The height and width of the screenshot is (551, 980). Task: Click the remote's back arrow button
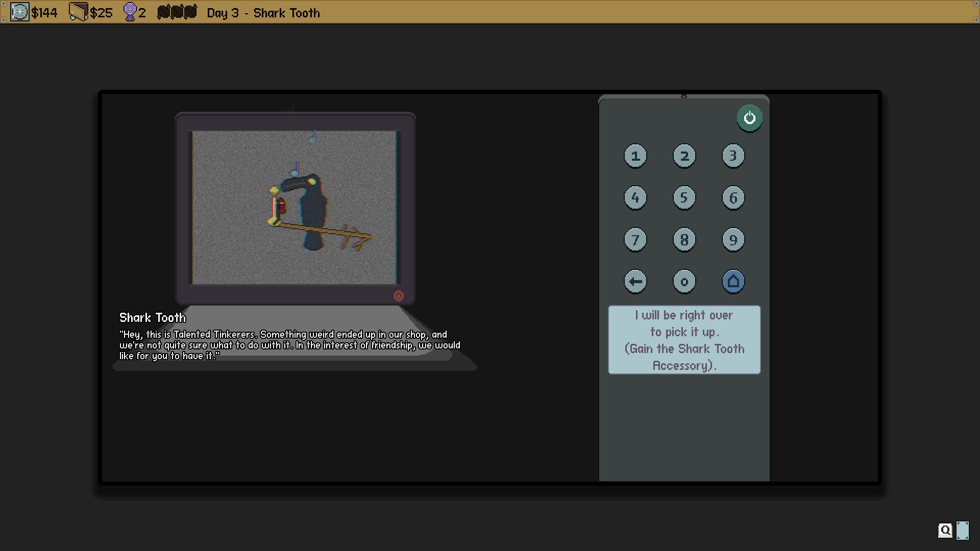(635, 281)
